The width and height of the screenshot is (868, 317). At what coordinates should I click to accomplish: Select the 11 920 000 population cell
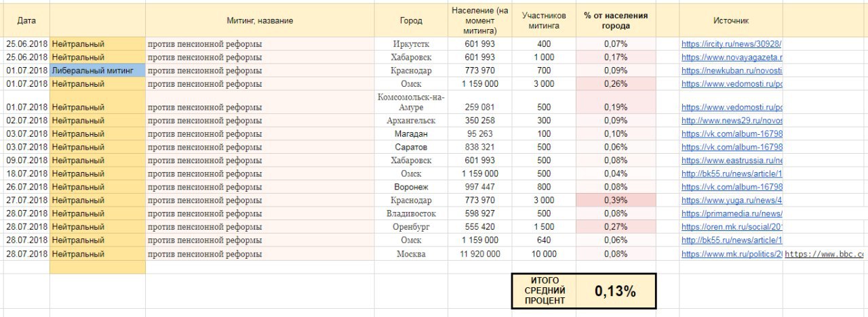pyautogui.click(x=479, y=254)
